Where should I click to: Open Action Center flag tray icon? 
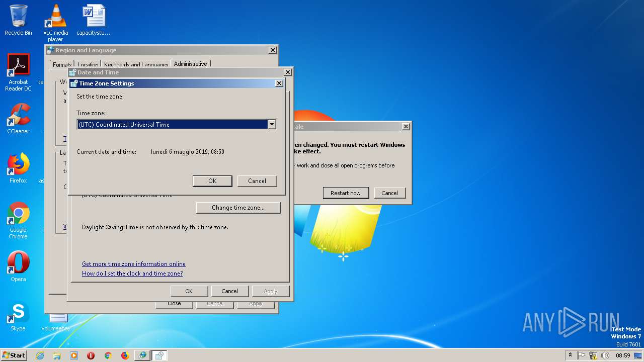click(x=581, y=355)
